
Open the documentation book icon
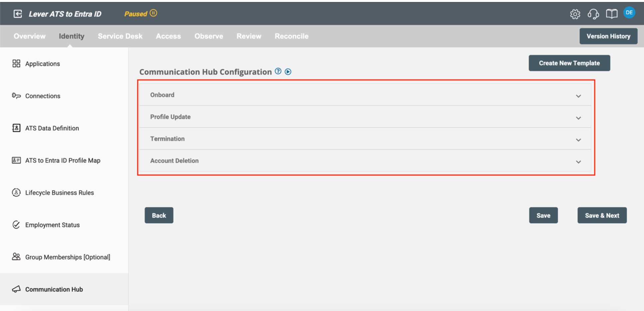[x=611, y=14]
